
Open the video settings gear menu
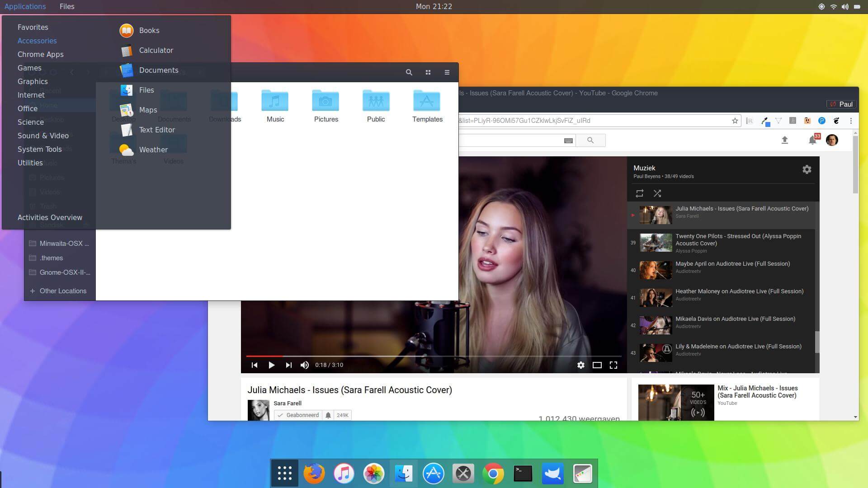tap(580, 365)
